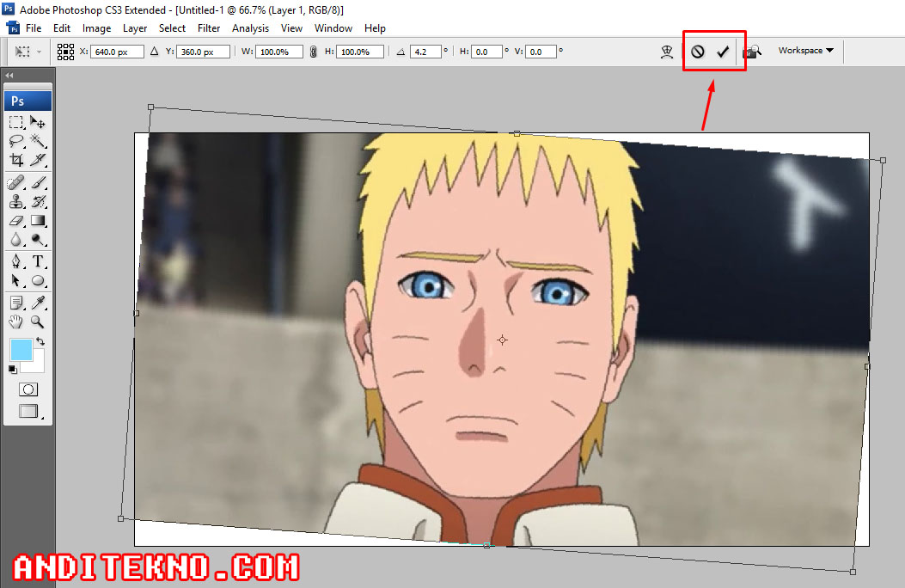The image size is (905, 588).
Task: Select the Crop tool
Action: pos(16,160)
